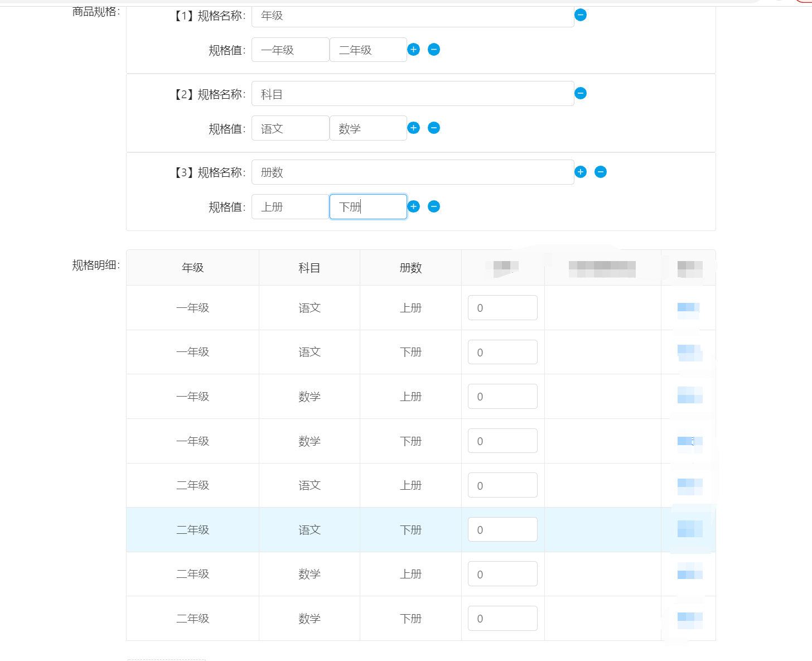Click the 册数 spec name input field

[413, 172]
